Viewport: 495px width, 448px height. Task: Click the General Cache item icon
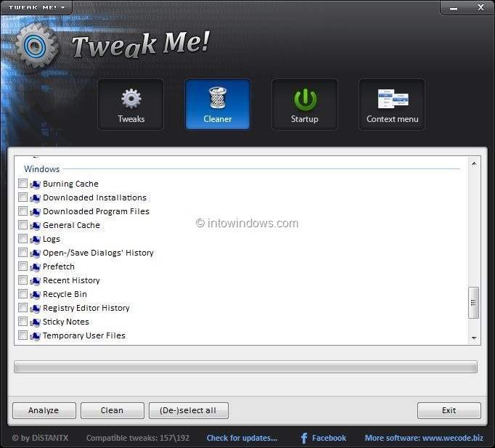point(36,225)
